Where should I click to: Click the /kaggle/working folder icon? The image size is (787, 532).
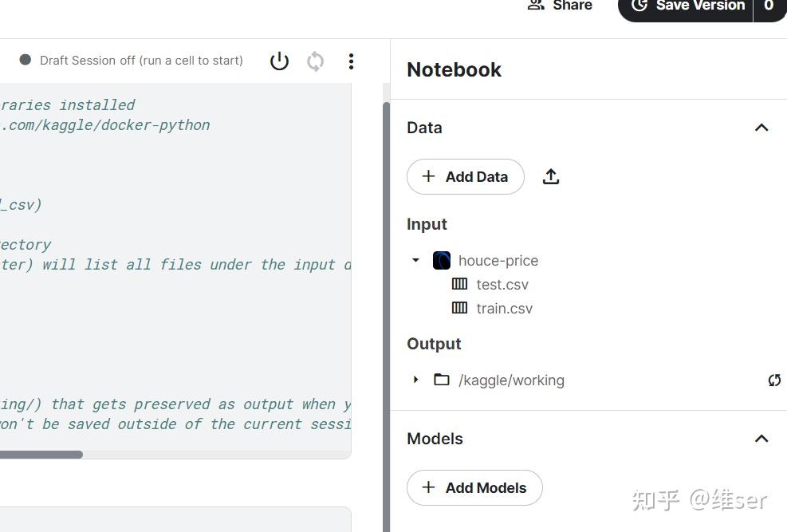coord(442,380)
